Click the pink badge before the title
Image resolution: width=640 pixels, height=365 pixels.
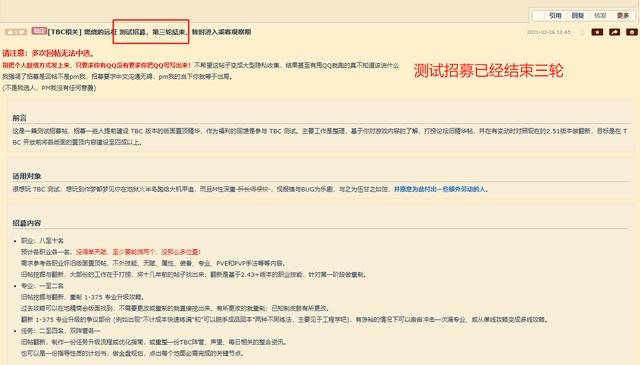(x=39, y=31)
